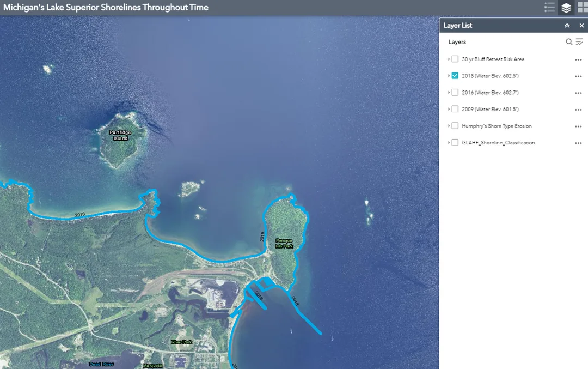
Task: Toggle the Layer List widget icon
Action: click(566, 8)
